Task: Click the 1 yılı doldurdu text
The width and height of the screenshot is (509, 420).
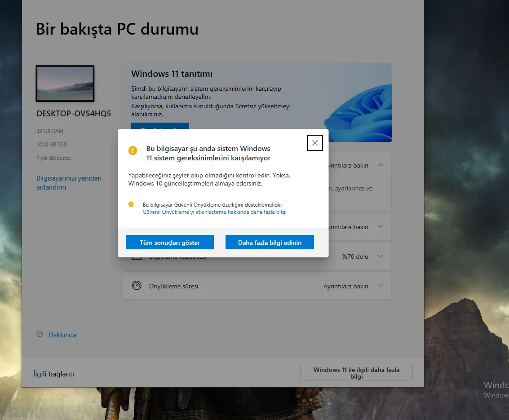Action: coord(53,158)
